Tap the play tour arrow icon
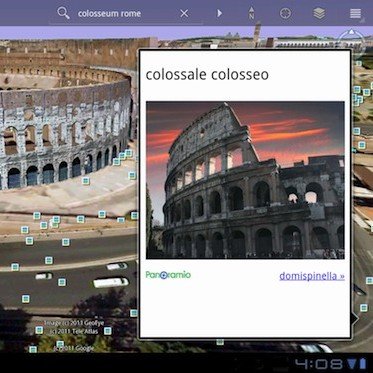 219,13
